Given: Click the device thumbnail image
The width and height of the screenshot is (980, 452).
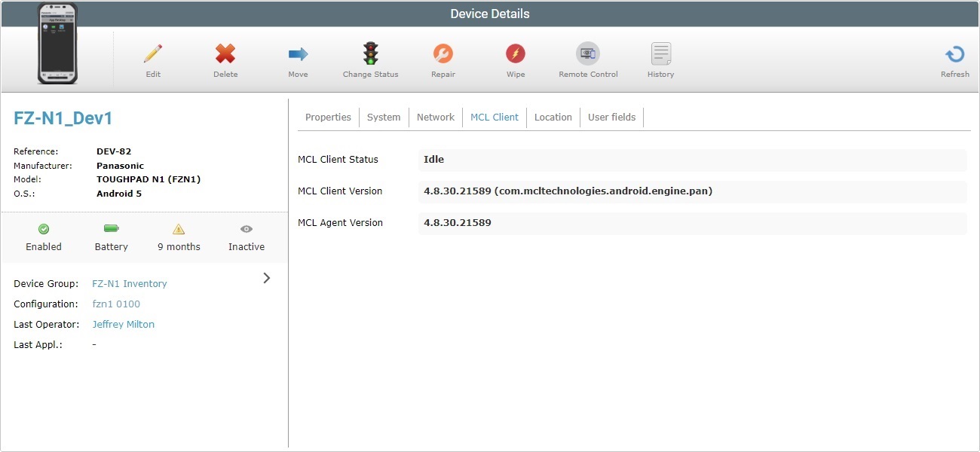Looking at the screenshot, I should 58,44.
